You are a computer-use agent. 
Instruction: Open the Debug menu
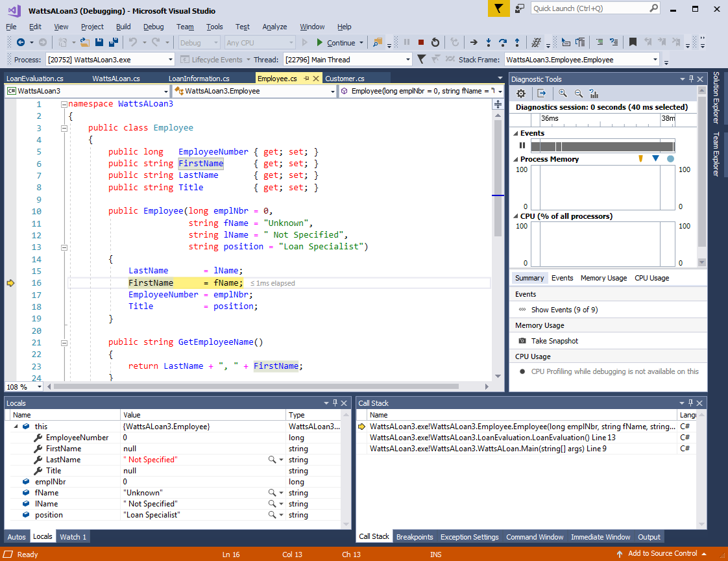click(153, 27)
